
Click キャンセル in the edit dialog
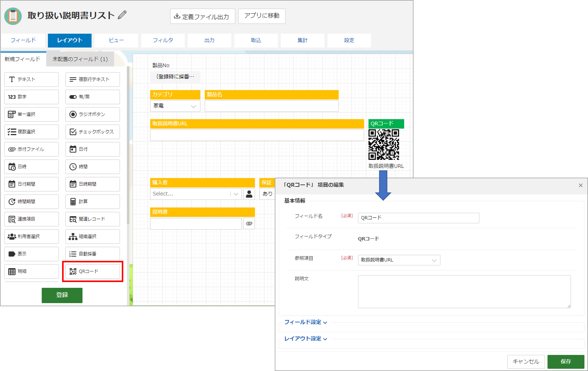tap(526, 362)
